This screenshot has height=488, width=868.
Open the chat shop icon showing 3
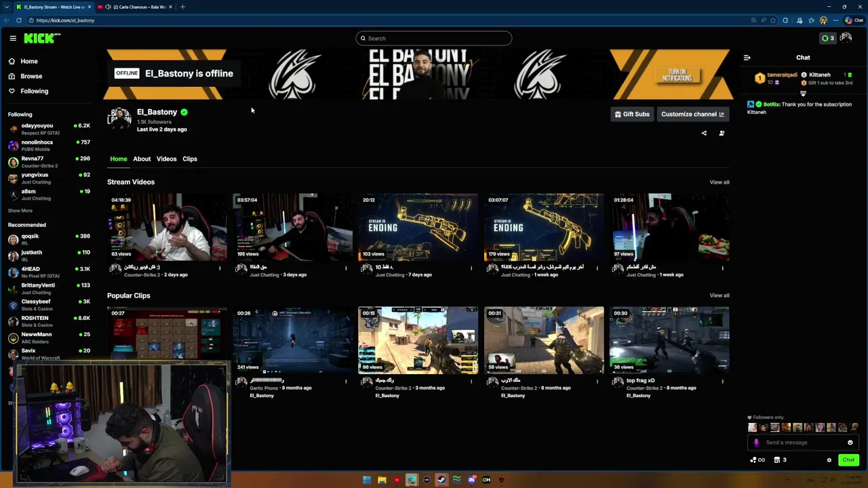click(780, 460)
